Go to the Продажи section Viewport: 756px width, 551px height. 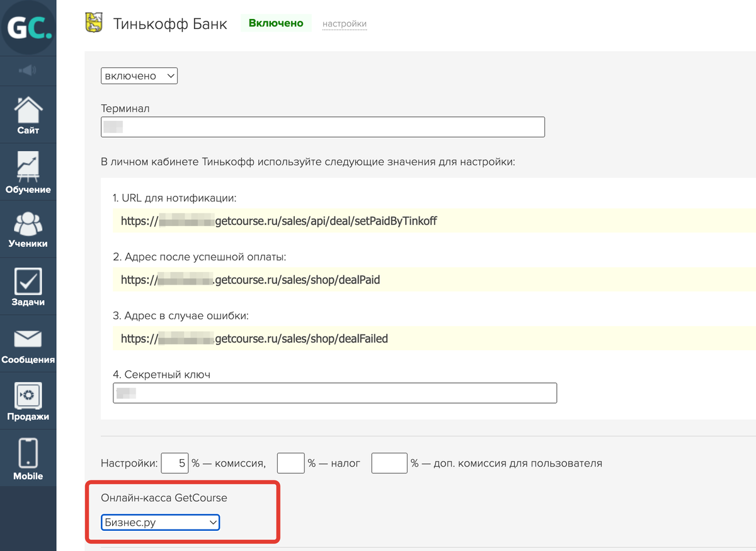pos(28,401)
